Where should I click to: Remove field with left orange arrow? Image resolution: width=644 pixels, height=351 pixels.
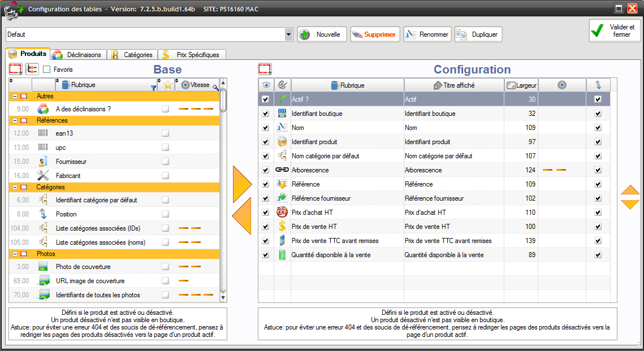(242, 216)
